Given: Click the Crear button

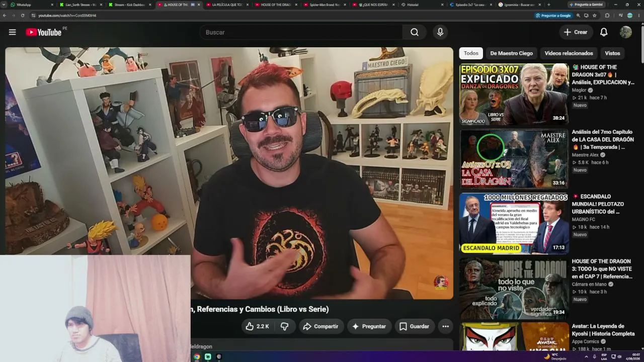Looking at the screenshot, I should point(576,32).
